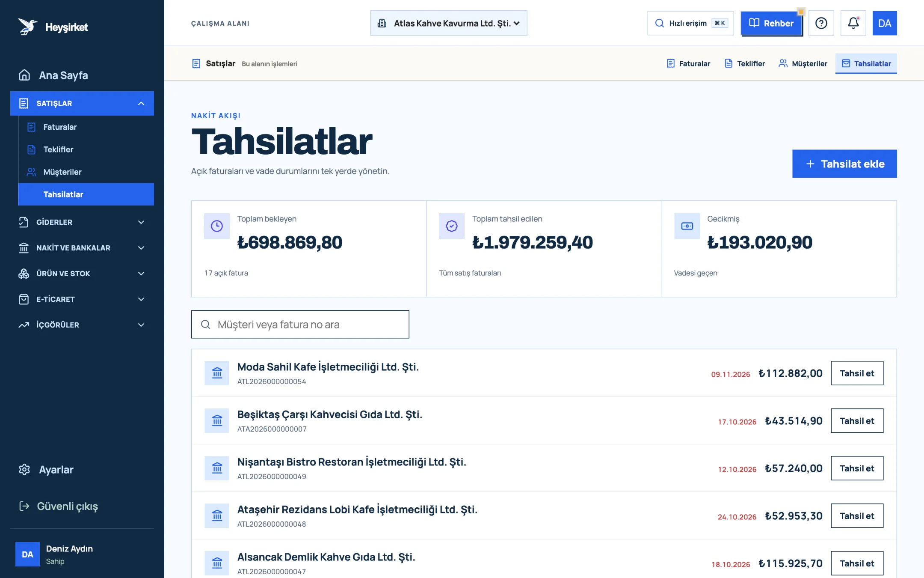Open Faturalar in the sidebar
The width and height of the screenshot is (924, 578).
86,127
